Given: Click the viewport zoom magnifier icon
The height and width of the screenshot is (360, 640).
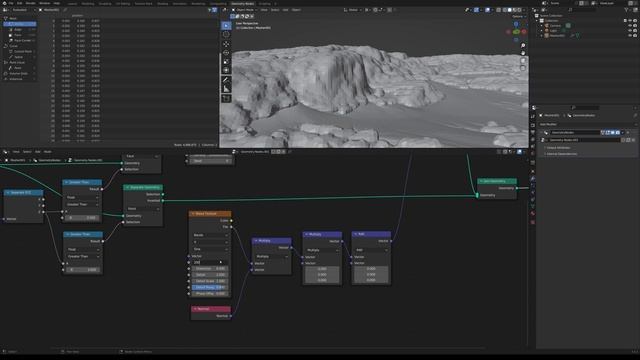Looking at the screenshot, I should 523,46.
